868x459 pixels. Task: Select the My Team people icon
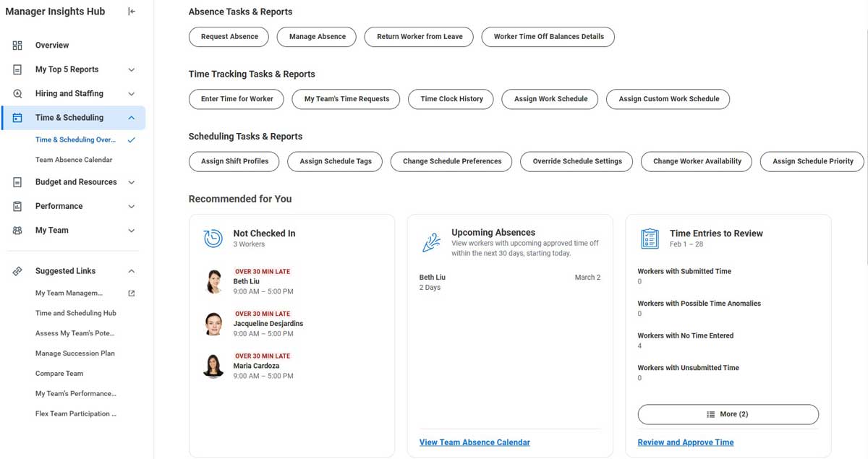tap(17, 230)
